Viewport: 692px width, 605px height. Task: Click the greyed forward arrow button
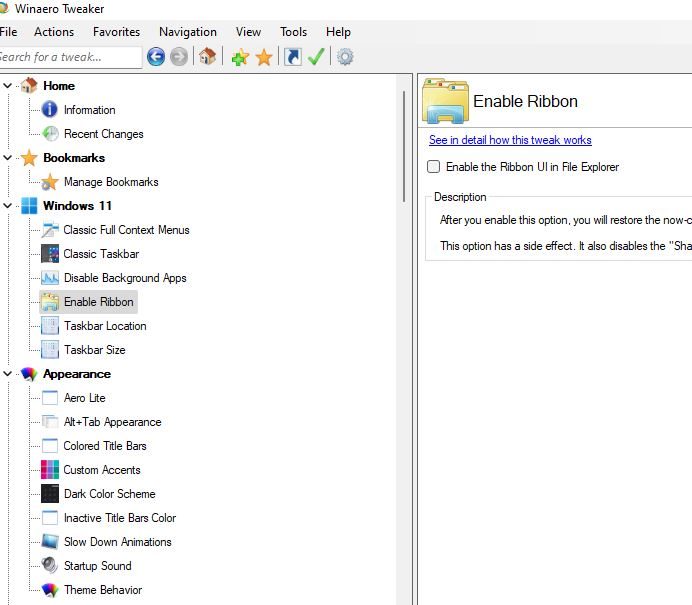tap(179, 57)
